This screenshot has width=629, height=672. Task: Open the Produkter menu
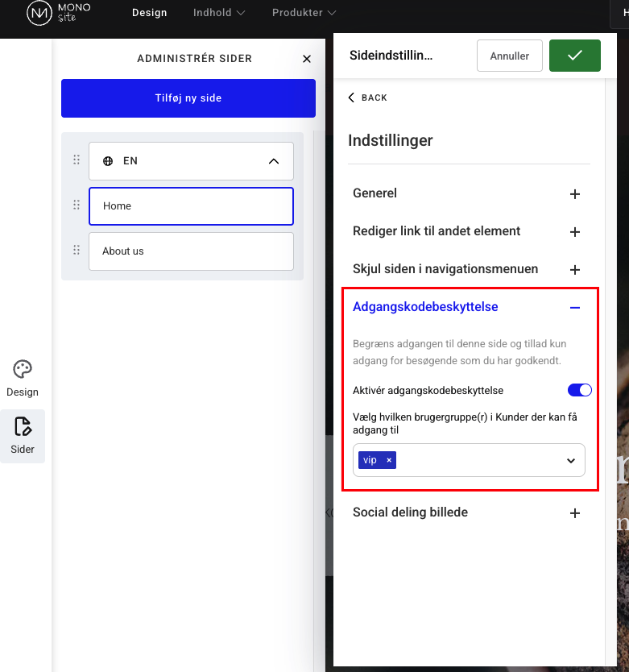304,13
